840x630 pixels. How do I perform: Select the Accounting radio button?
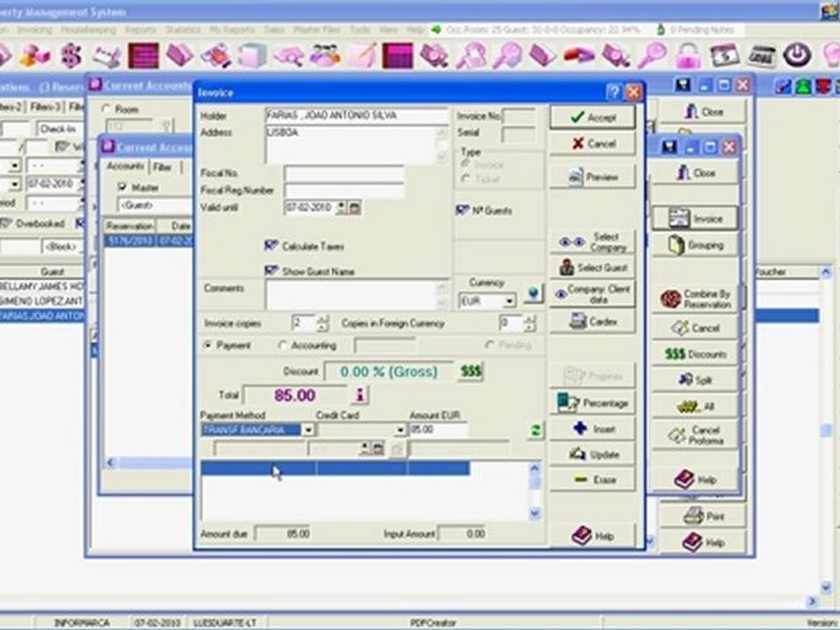click(283, 346)
